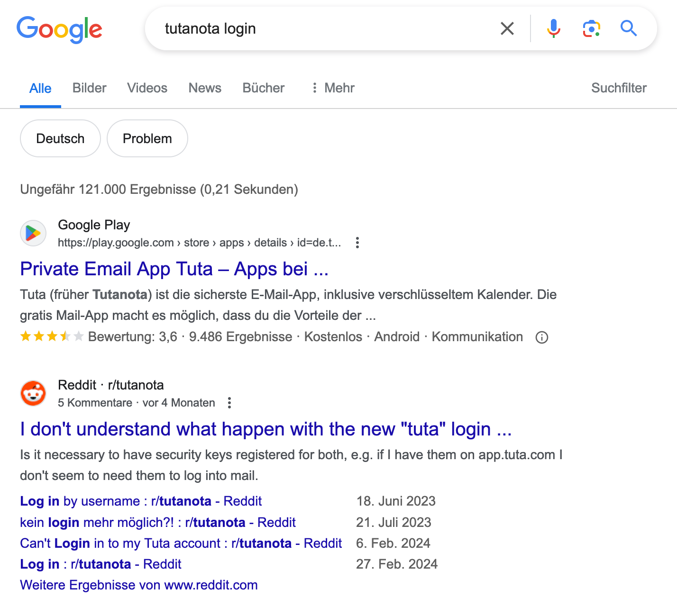Screen dimensions: 677x616
Task: Open the Bücher tab
Action: [x=263, y=88]
